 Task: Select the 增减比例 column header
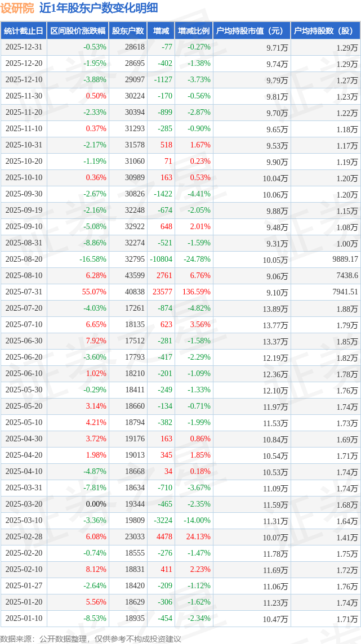click(194, 31)
